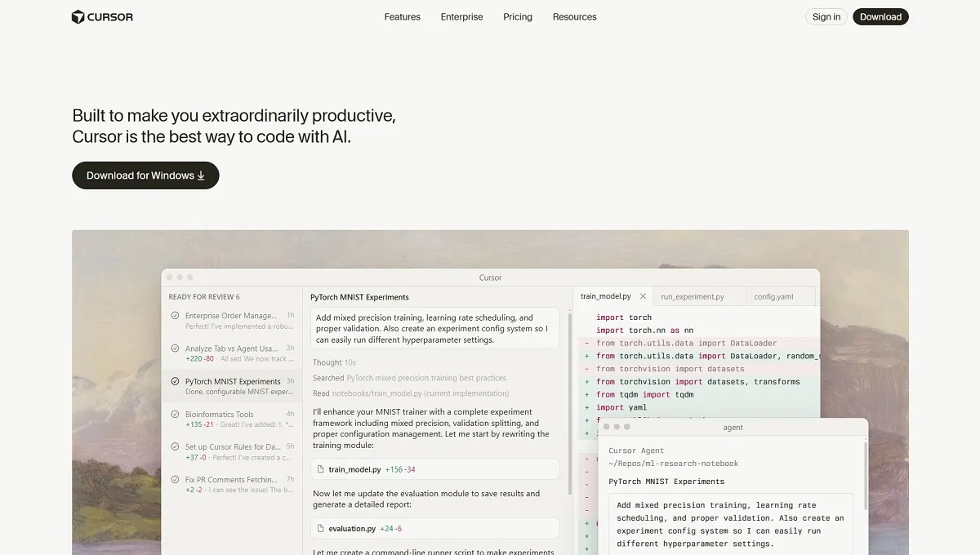Toggle the check circle beside Bioinformatics Tools
This screenshot has height=555, width=980.
tap(174, 413)
